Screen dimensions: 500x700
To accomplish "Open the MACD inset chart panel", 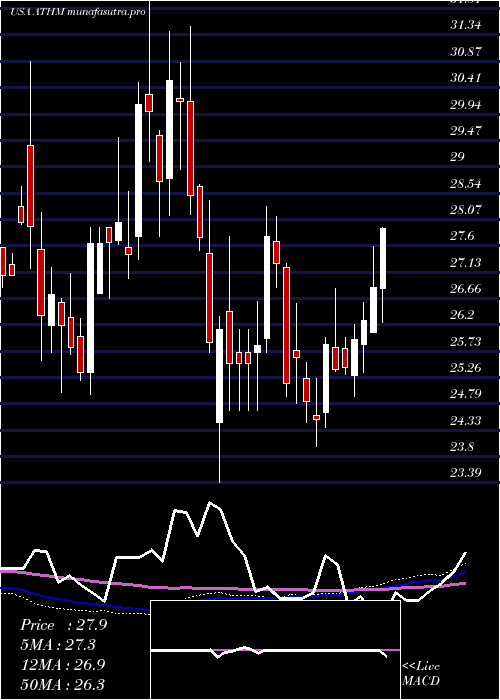I will tap(275, 650).
